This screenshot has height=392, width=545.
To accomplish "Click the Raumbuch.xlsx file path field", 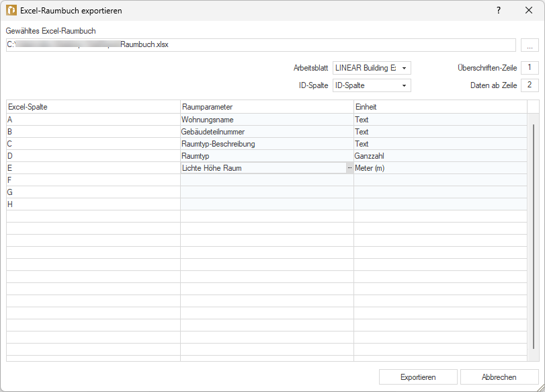I will pyautogui.click(x=261, y=45).
